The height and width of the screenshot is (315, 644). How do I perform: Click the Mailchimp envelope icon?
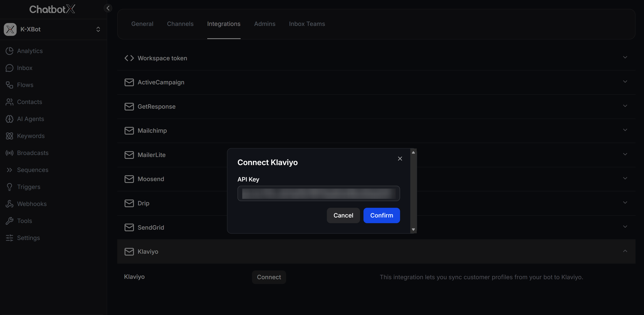[129, 131]
